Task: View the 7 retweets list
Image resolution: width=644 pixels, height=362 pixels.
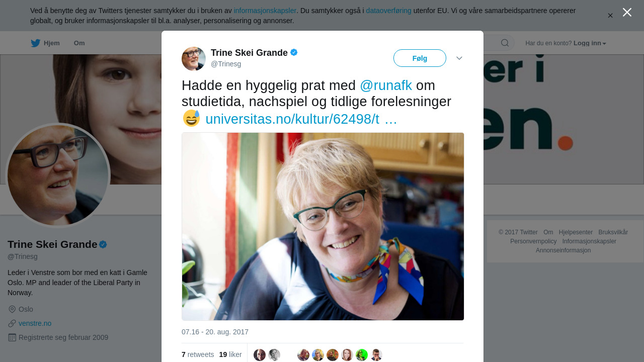Action: point(198,354)
